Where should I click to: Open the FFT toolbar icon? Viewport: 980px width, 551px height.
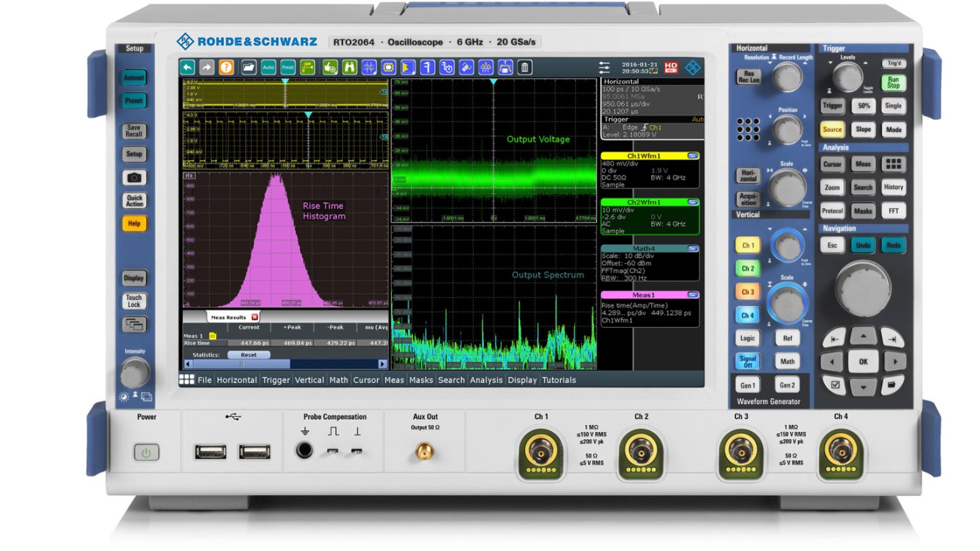(x=488, y=67)
